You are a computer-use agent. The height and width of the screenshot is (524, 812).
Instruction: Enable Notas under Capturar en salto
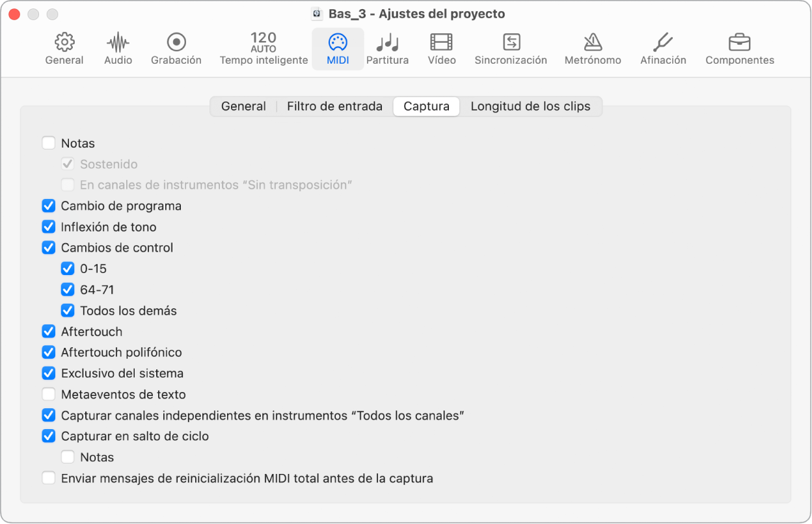pyautogui.click(x=68, y=457)
